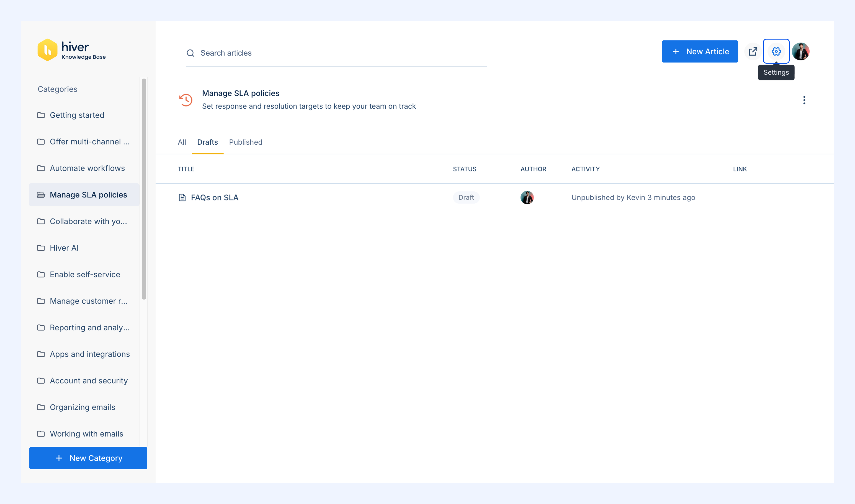This screenshot has height=504, width=855.
Task: Click the Draft status badge
Action: click(466, 197)
